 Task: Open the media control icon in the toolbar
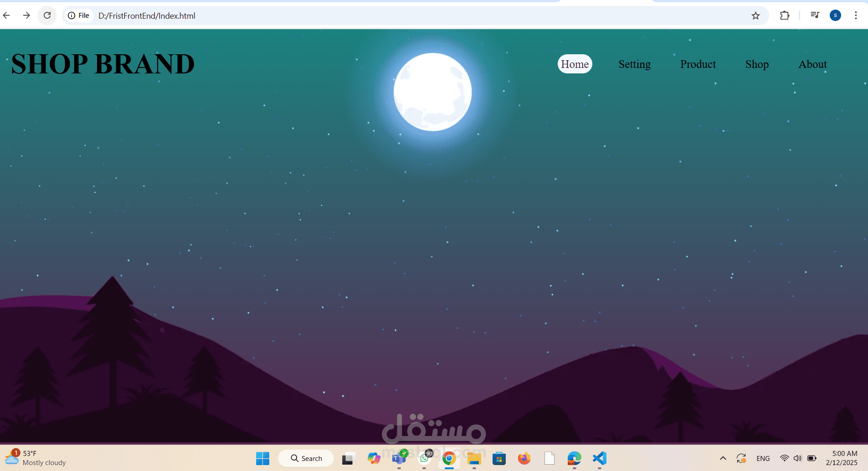815,16
